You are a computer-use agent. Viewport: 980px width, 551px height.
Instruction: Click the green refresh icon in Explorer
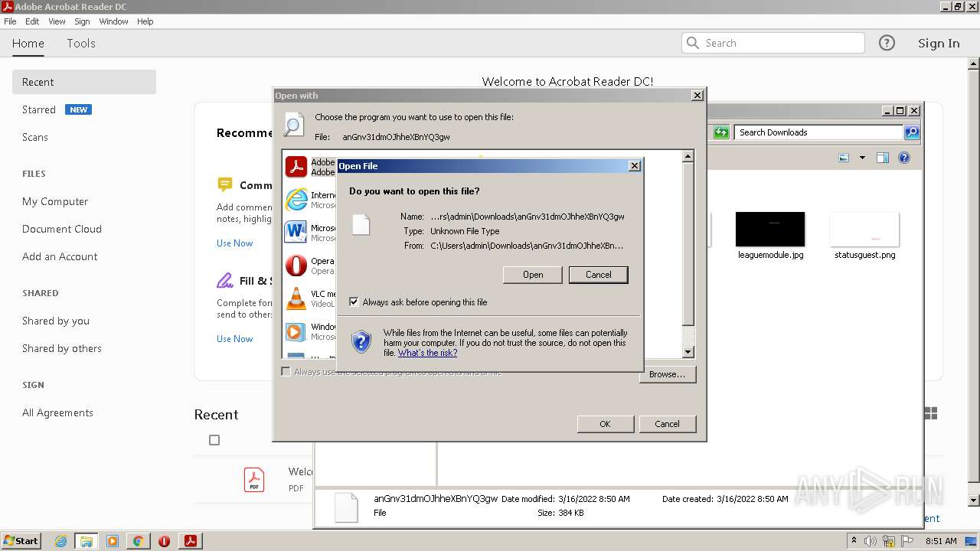pyautogui.click(x=721, y=132)
